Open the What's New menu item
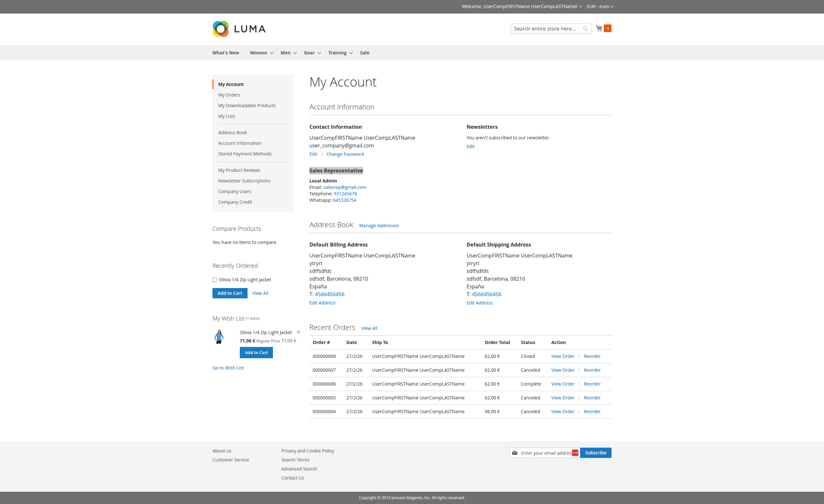 [x=225, y=52]
